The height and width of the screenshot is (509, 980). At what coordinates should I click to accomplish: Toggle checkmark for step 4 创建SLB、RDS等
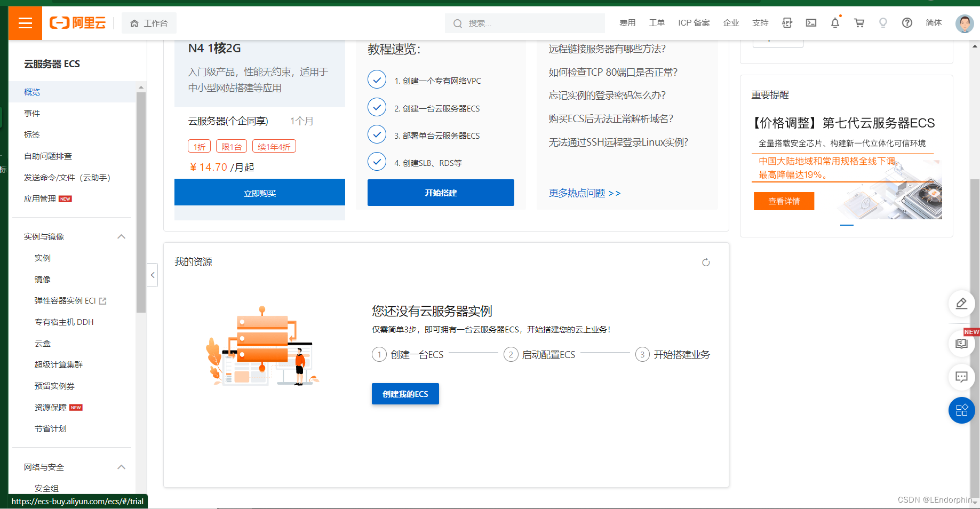point(377,161)
